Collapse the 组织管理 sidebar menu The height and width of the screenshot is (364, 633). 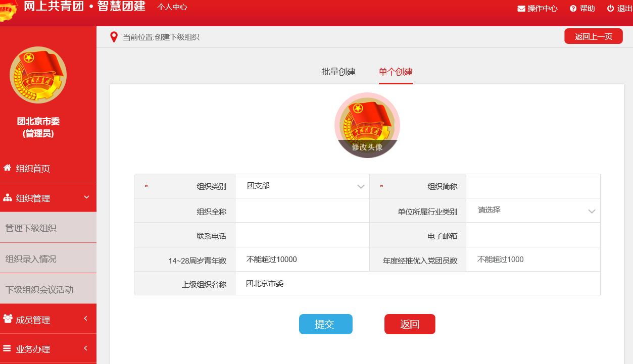(86, 197)
